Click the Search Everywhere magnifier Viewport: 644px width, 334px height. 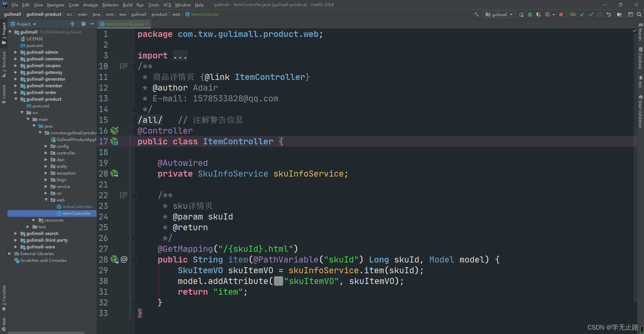639,14
